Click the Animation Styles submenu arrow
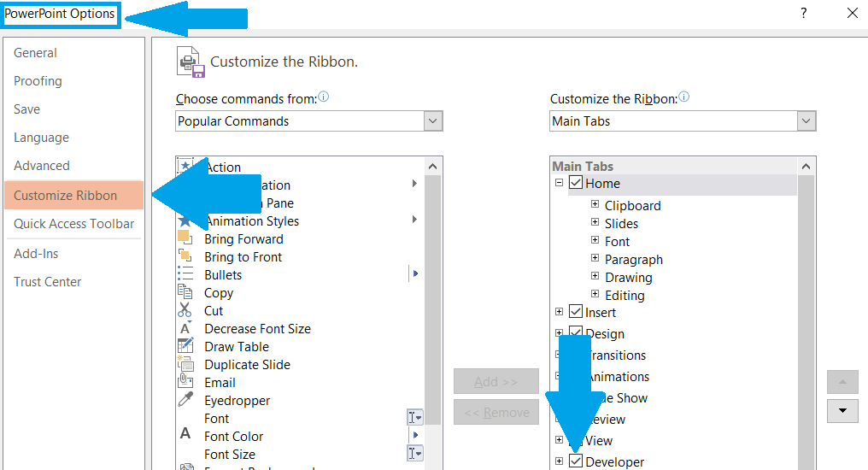Screen dimensions: 868x470 414,220
